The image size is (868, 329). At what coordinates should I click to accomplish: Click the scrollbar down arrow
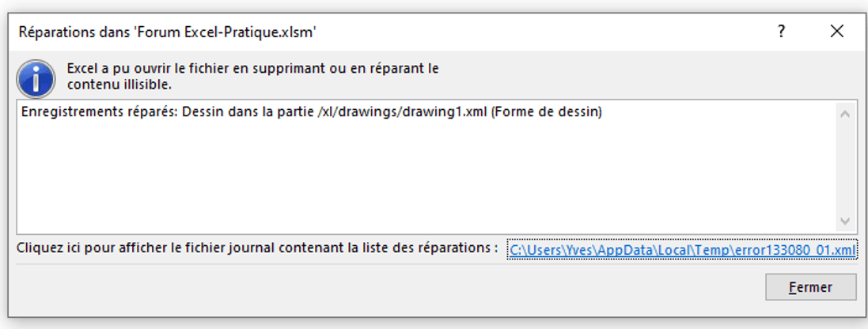(x=844, y=221)
